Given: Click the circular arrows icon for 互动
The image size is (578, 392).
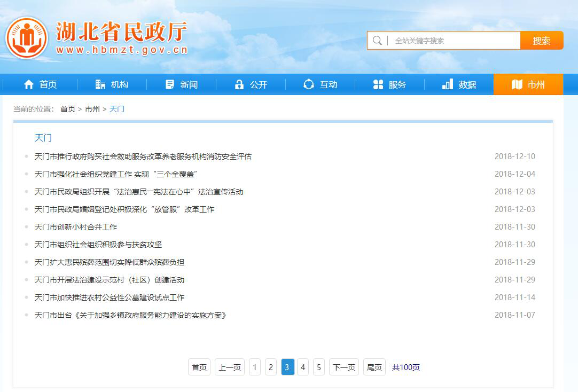Looking at the screenshot, I should 308,84.
